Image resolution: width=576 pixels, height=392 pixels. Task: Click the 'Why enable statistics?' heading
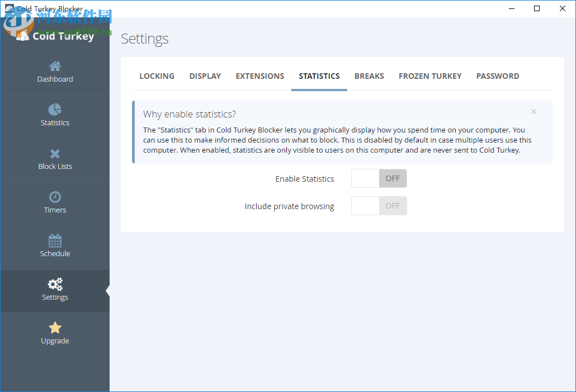pos(190,114)
